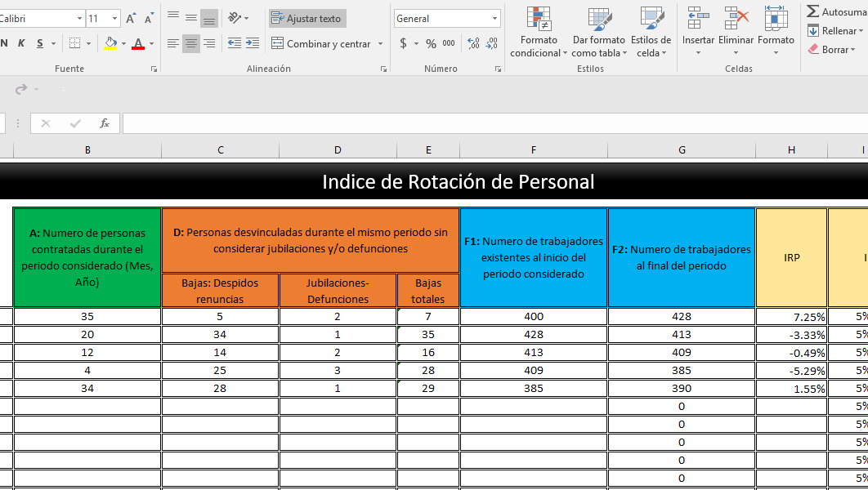Viewport: 868px width, 490px height.
Task: Apply red font color
Action: (138, 43)
